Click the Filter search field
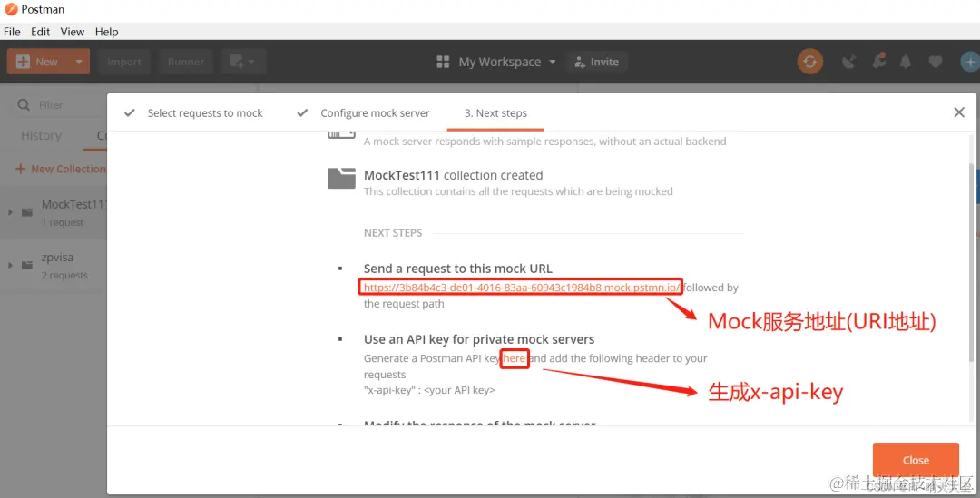 pyautogui.click(x=59, y=105)
